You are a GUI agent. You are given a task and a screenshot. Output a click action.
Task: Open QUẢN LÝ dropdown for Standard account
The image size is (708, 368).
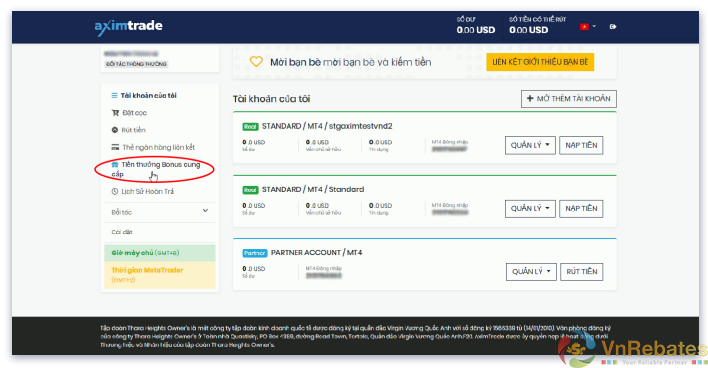(x=530, y=208)
